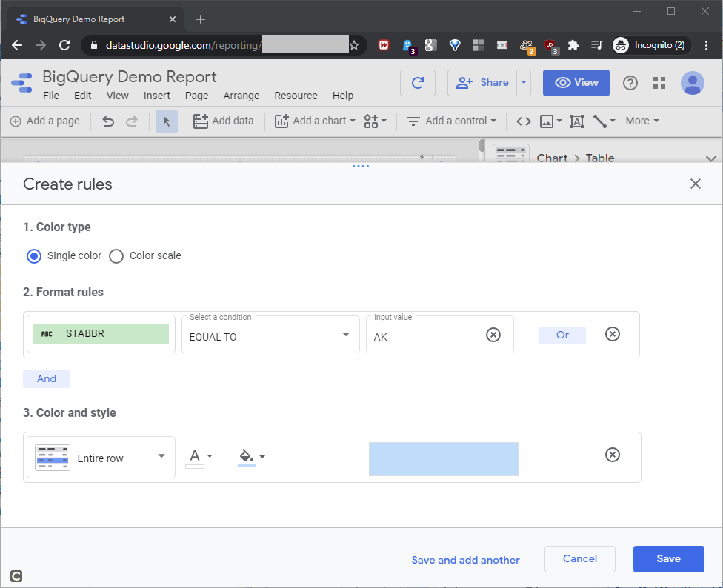723x588 pixels.
Task: Click the Undo arrow
Action: pyautogui.click(x=108, y=121)
